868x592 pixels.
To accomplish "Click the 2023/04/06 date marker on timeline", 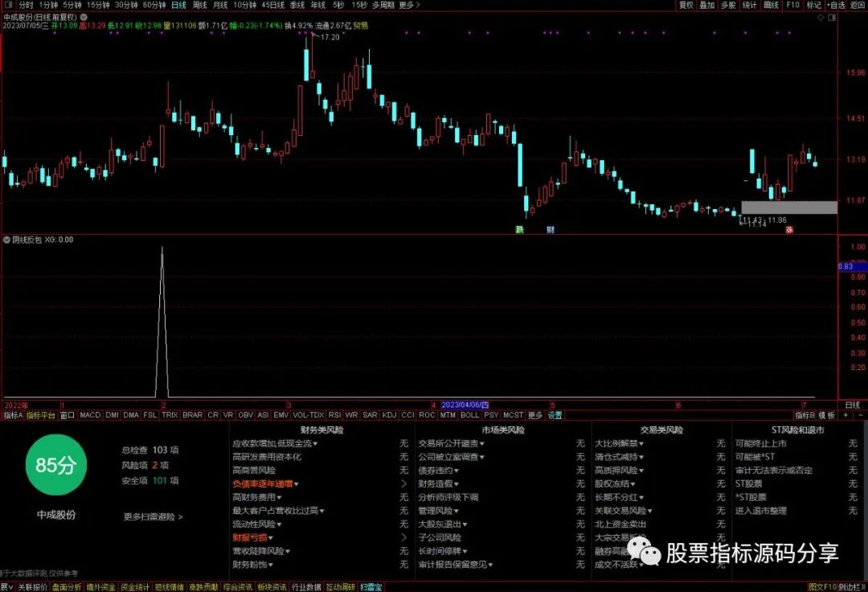I will click(x=465, y=405).
